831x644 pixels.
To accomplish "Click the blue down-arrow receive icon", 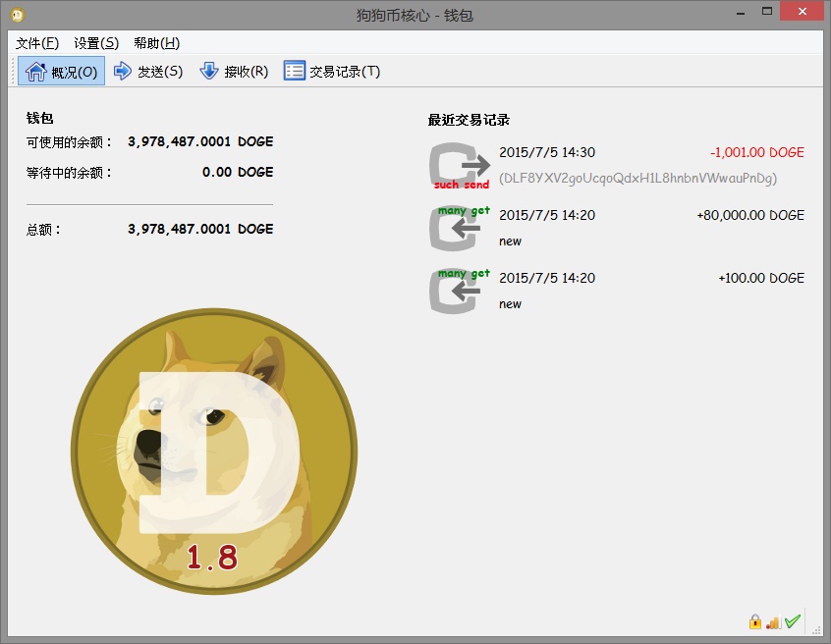I will click(x=209, y=71).
